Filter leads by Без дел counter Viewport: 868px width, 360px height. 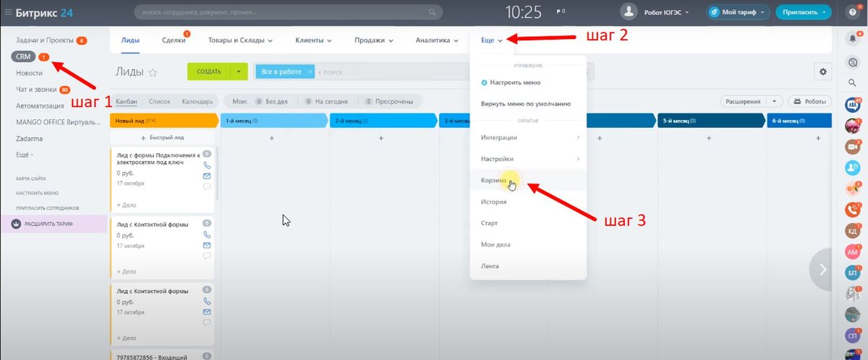click(271, 102)
